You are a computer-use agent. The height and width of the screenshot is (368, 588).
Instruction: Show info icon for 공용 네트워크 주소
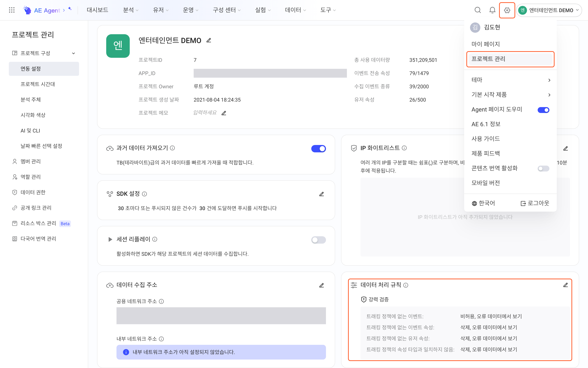click(161, 301)
